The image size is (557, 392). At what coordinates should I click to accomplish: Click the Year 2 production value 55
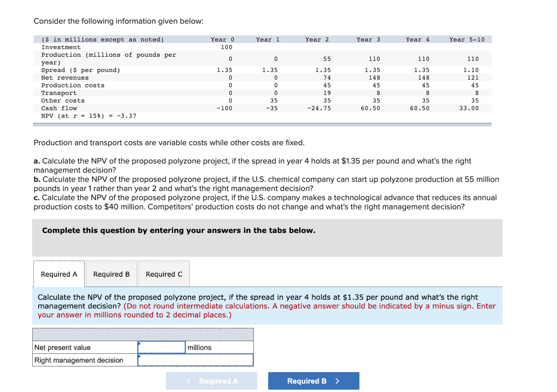[327, 59]
